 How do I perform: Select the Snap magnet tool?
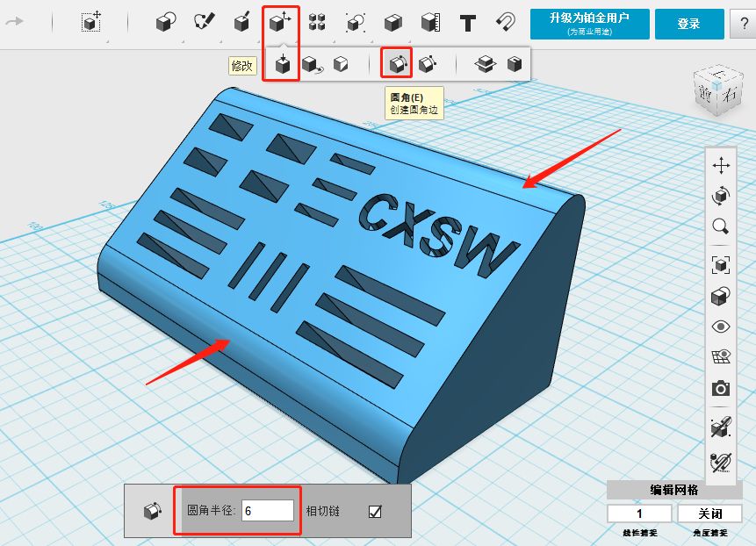pyautogui.click(x=506, y=22)
